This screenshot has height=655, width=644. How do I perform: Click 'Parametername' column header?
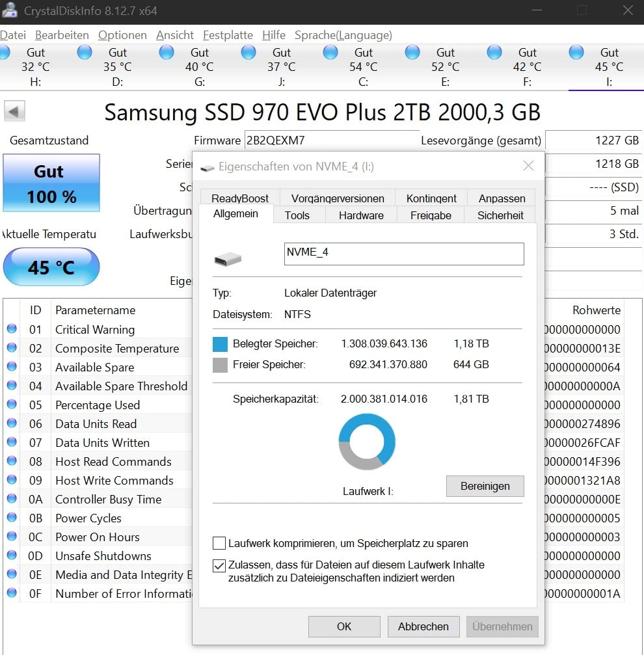(x=95, y=310)
